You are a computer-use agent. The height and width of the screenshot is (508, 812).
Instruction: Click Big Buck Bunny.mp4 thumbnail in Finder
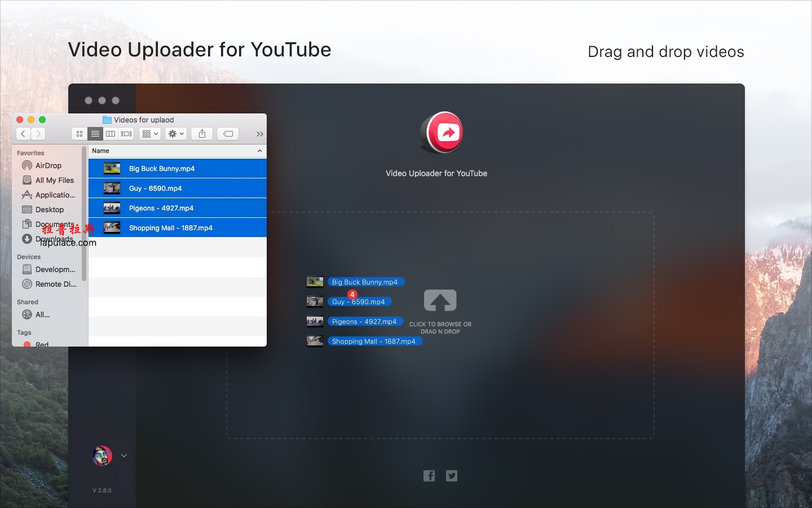112,168
